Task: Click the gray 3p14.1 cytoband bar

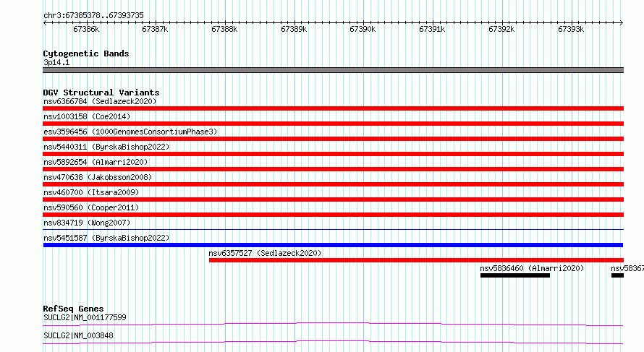Action: tap(333, 70)
